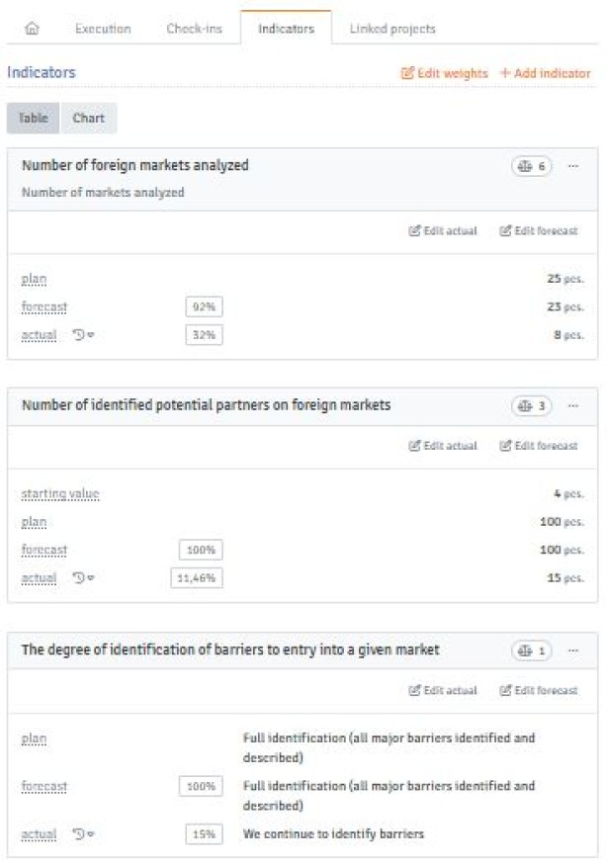Open more options for identified potential partners
607x868 pixels.
pos(573,405)
